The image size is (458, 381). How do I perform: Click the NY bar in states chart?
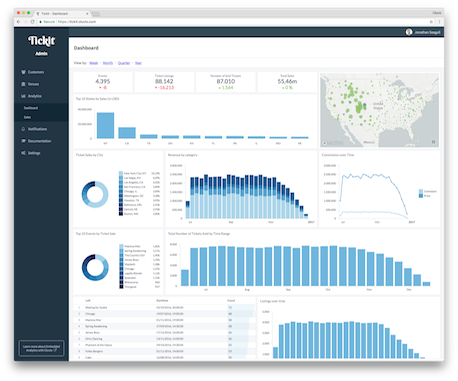[105, 126]
